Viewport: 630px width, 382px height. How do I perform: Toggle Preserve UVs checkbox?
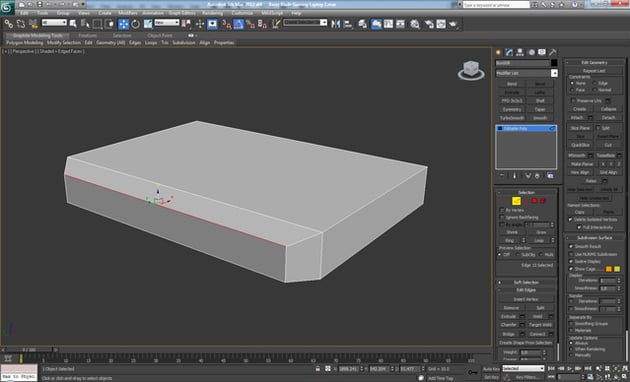(573, 100)
